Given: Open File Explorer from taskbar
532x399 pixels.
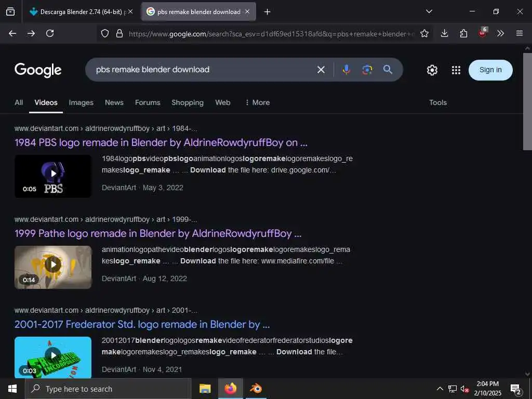Looking at the screenshot, I should coord(205,389).
